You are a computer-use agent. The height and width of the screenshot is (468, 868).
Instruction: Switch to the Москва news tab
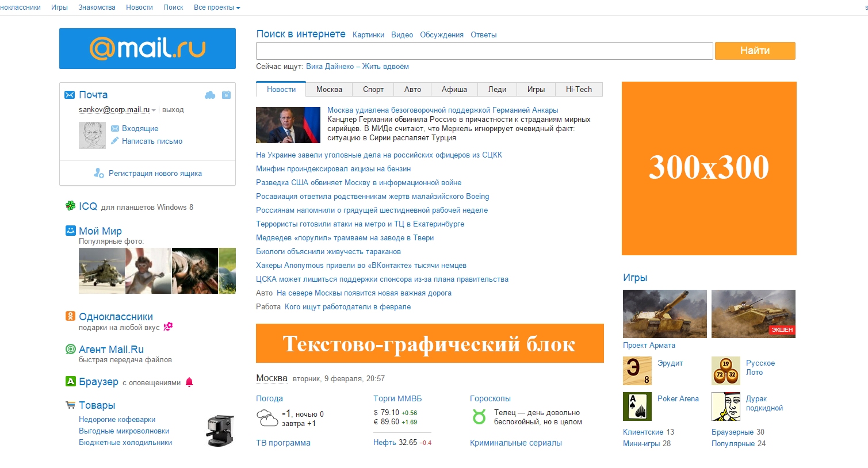click(x=329, y=89)
